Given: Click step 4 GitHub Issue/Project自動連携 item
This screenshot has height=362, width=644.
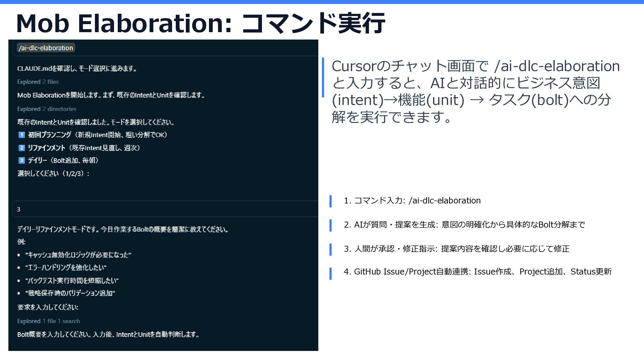Looking at the screenshot, I should [478, 272].
